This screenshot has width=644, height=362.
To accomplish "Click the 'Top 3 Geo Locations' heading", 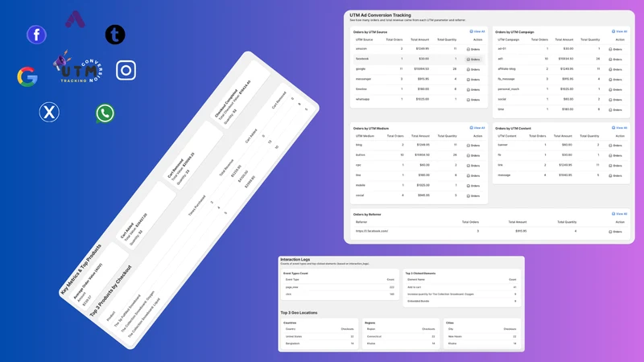I will (x=299, y=313).
